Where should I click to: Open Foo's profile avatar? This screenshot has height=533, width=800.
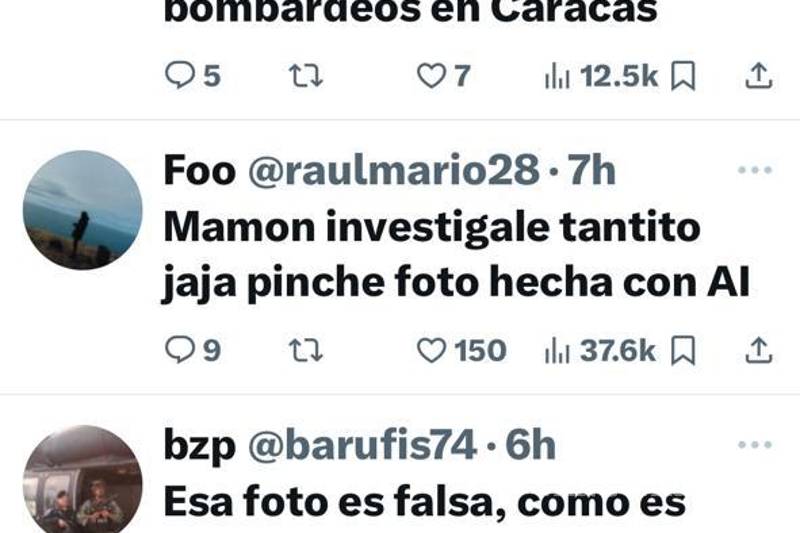click(x=83, y=210)
